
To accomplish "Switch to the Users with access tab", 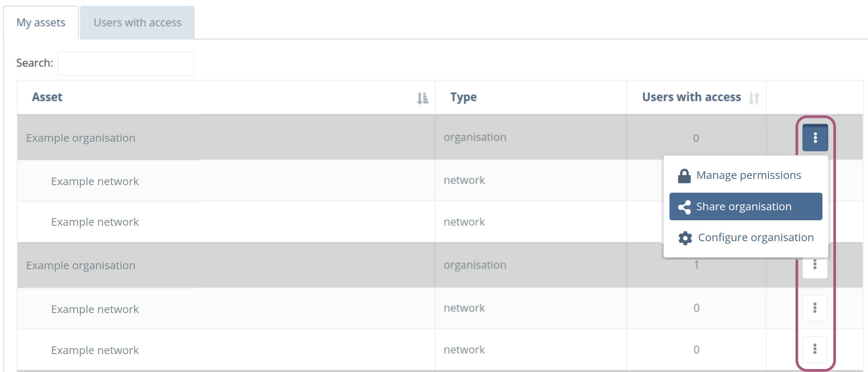I will point(137,23).
